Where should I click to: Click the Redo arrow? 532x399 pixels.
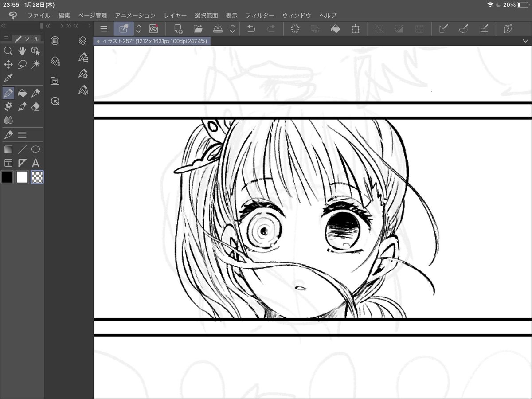271,29
